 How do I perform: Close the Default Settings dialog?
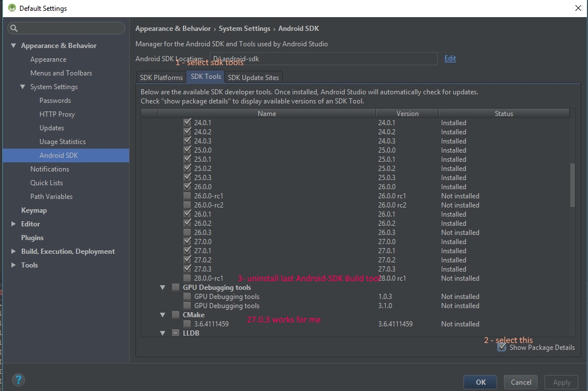pyautogui.click(x=578, y=8)
